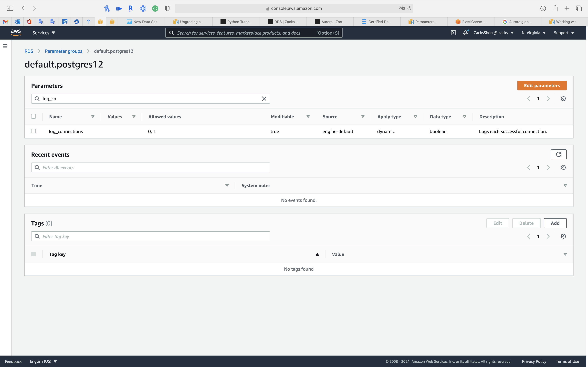Viewport: 588px width, 367px height.
Task: Toggle the Tag key select-all checkbox
Action: 33,254
